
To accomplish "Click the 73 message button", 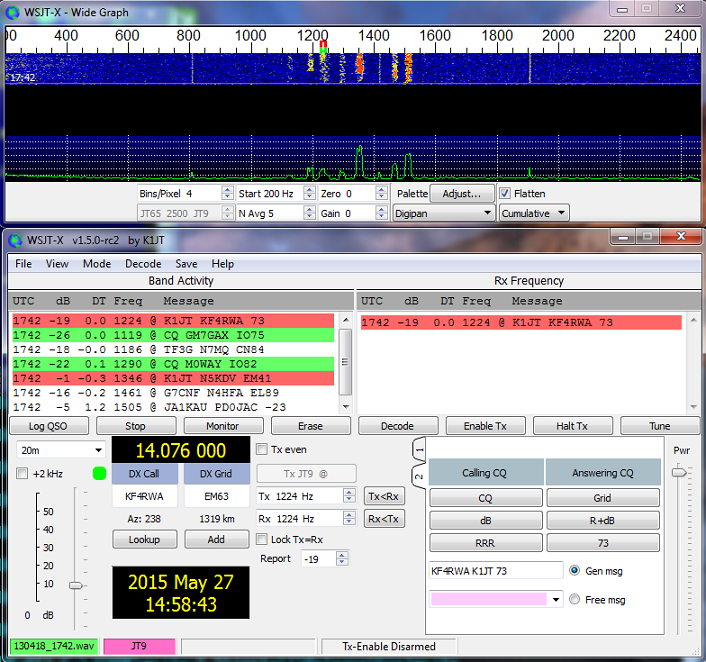I will [x=603, y=543].
